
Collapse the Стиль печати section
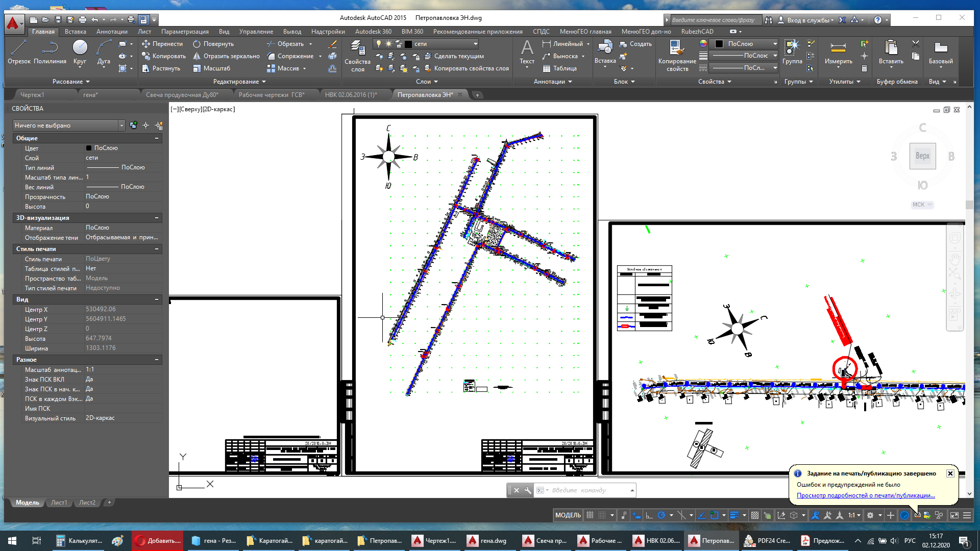point(157,249)
